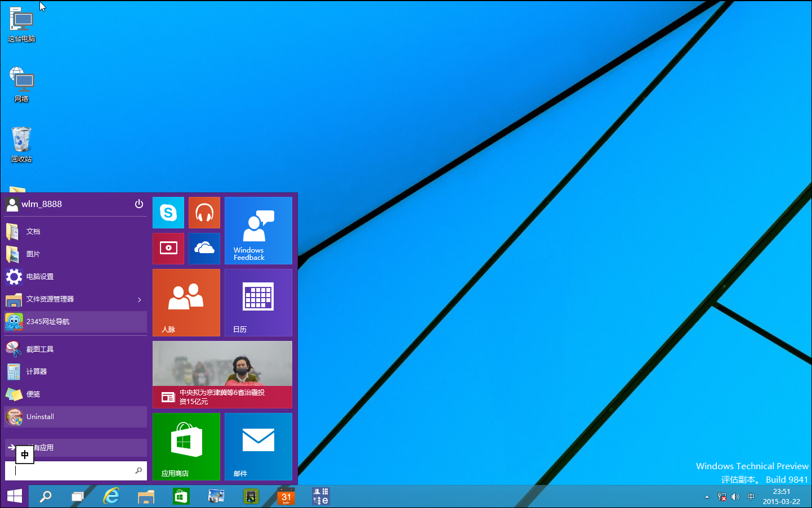Viewport: 812px width, 508px height.
Task: Open the volume speaker tray icon
Action: click(x=735, y=497)
